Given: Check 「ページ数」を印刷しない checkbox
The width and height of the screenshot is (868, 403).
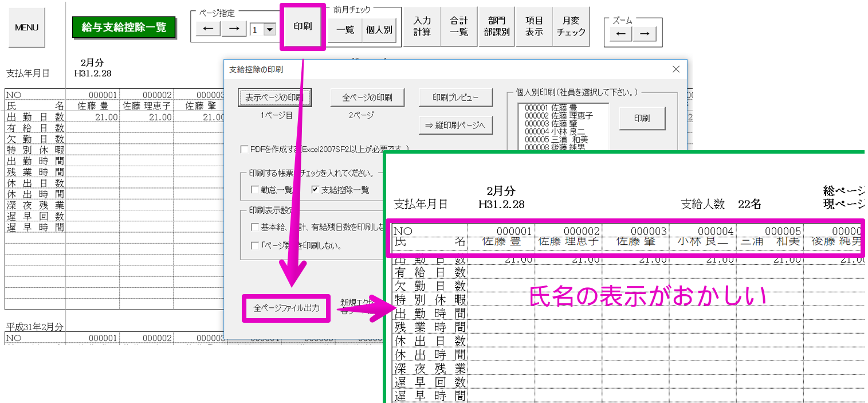Looking at the screenshot, I should 256,245.
